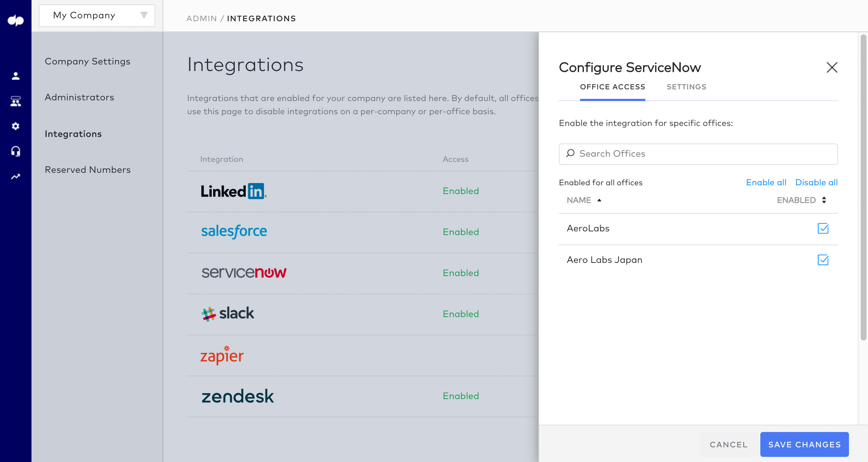Click the Access column header

pos(455,159)
